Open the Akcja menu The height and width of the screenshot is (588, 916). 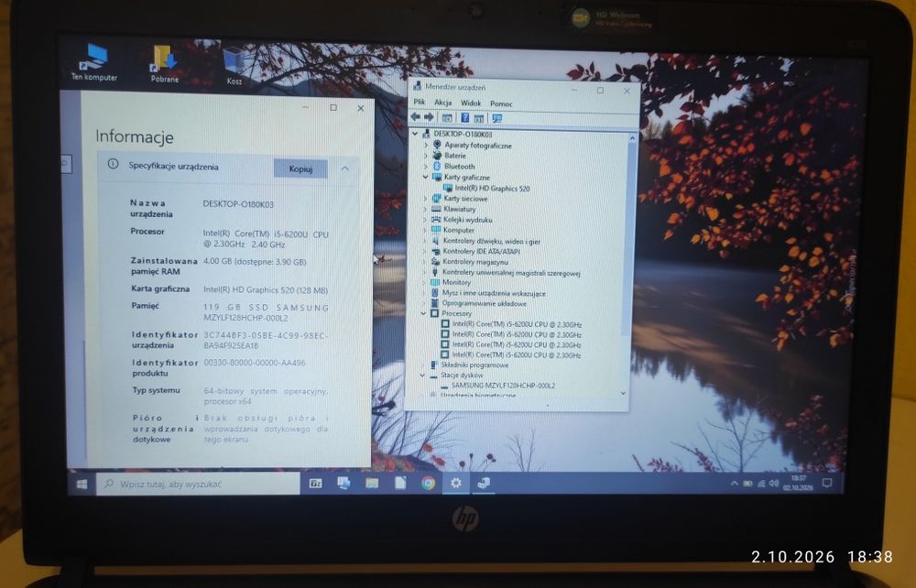tap(442, 103)
